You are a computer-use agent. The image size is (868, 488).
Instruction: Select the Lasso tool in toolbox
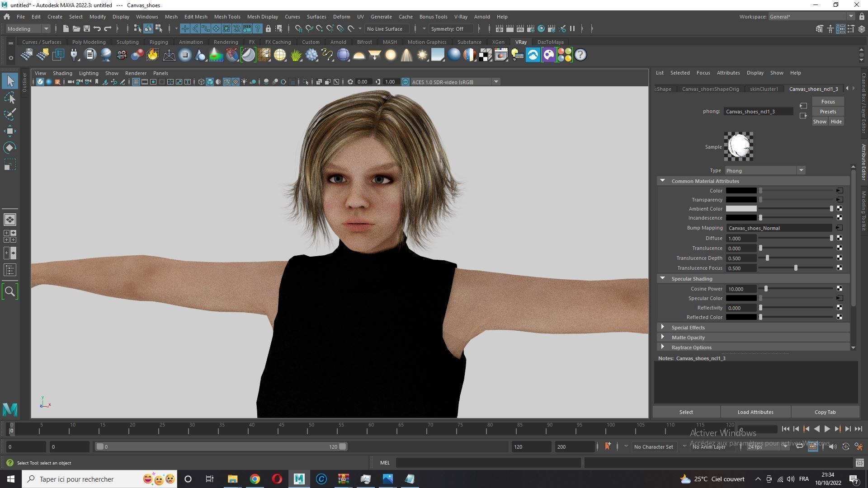(x=10, y=98)
